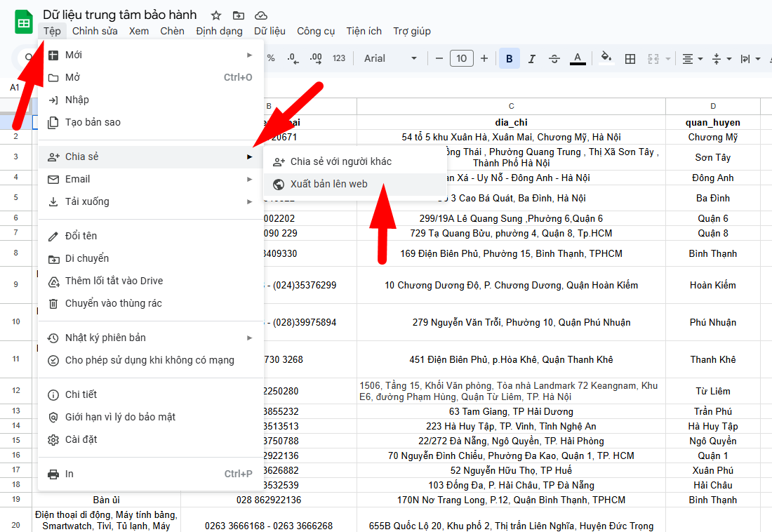Toggle italic formatting in toolbar

click(x=531, y=58)
